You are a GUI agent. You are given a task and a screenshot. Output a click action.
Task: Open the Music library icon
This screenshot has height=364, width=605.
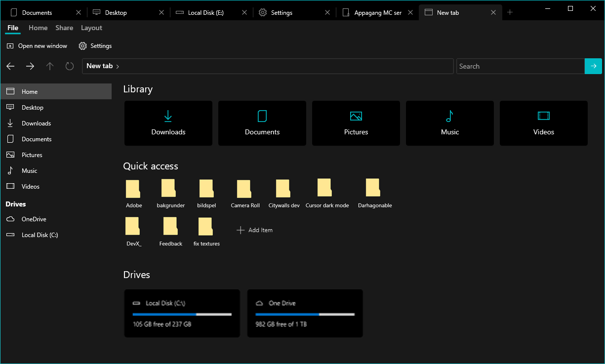(x=449, y=116)
